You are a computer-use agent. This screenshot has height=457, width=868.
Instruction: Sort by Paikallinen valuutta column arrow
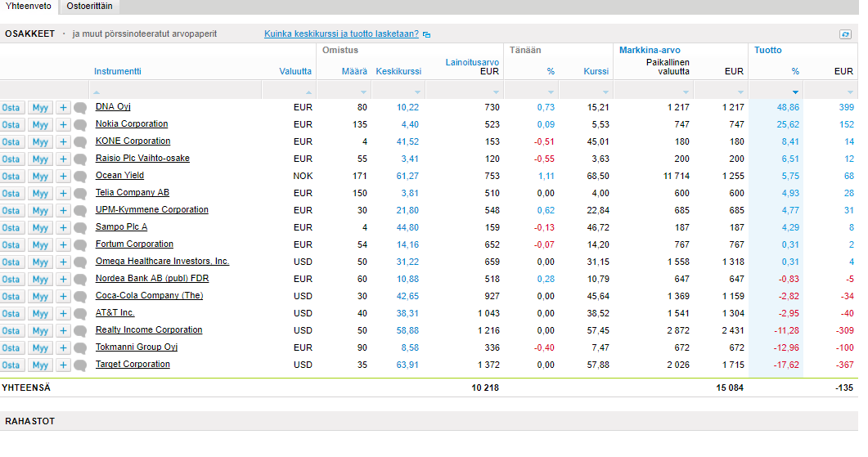point(686,92)
